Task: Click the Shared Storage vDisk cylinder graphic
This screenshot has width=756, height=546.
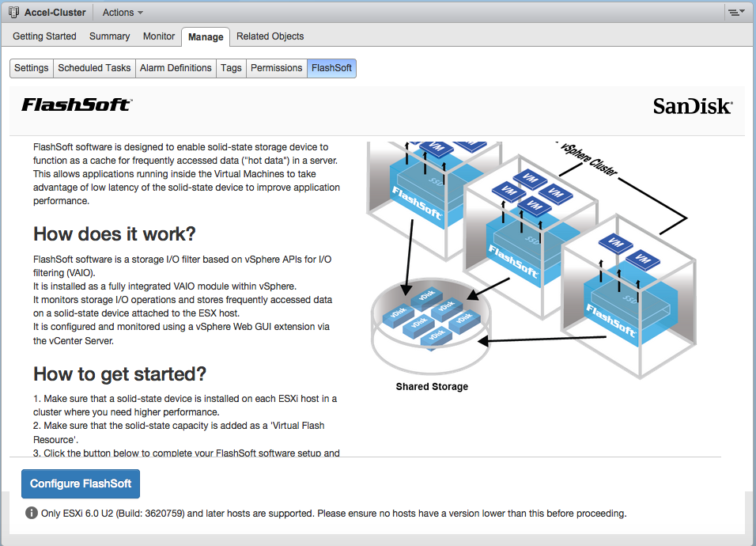Action: pos(431,324)
